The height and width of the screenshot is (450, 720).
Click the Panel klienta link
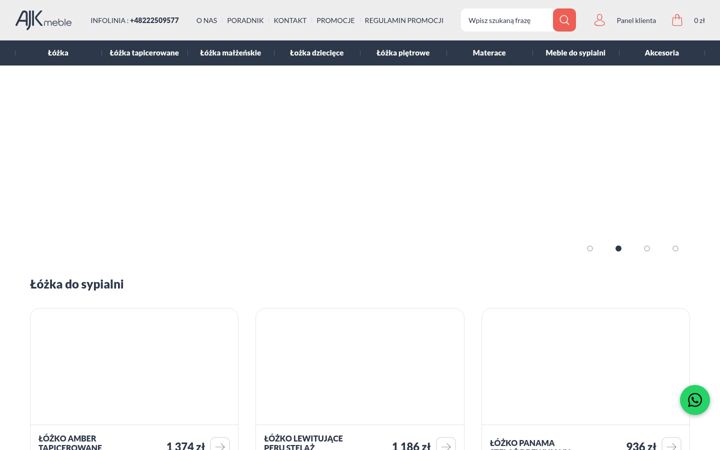(636, 21)
